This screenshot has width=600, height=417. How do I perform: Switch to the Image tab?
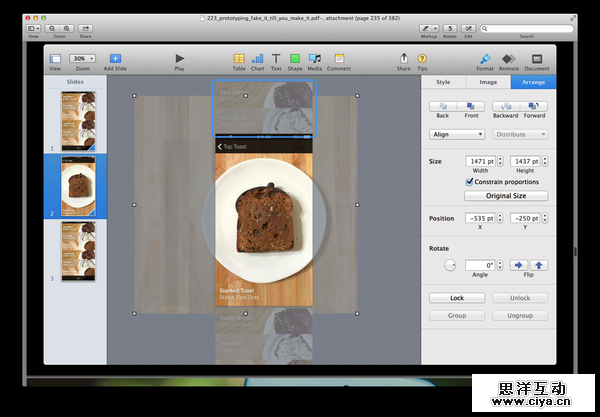tap(488, 82)
